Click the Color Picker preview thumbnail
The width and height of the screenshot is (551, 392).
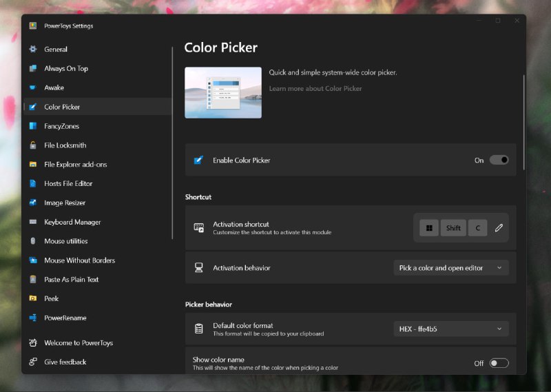coord(223,92)
